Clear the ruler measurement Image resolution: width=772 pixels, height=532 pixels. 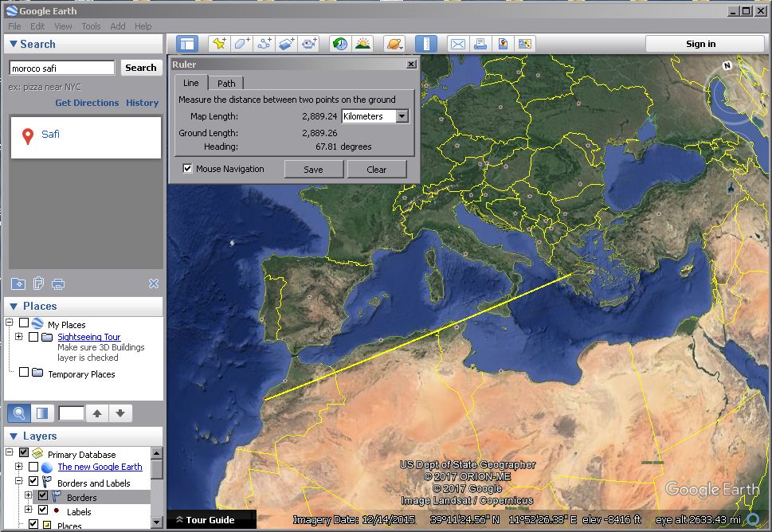[377, 170]
